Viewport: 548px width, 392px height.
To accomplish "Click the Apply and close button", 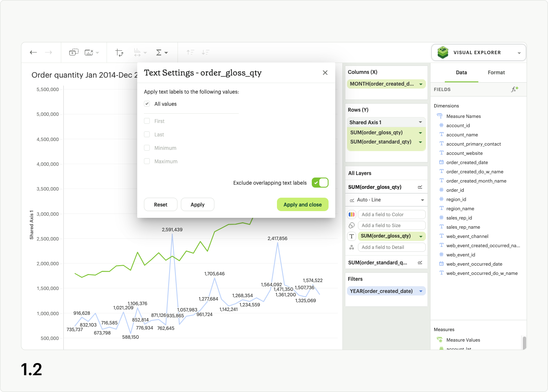I will (x=303, y=205).
